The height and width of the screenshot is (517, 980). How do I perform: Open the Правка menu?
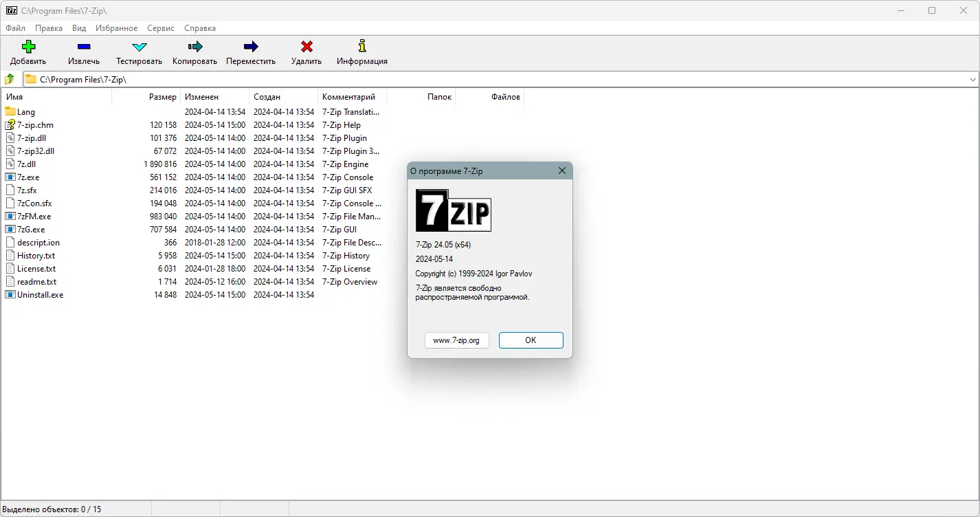click(49, 28)
